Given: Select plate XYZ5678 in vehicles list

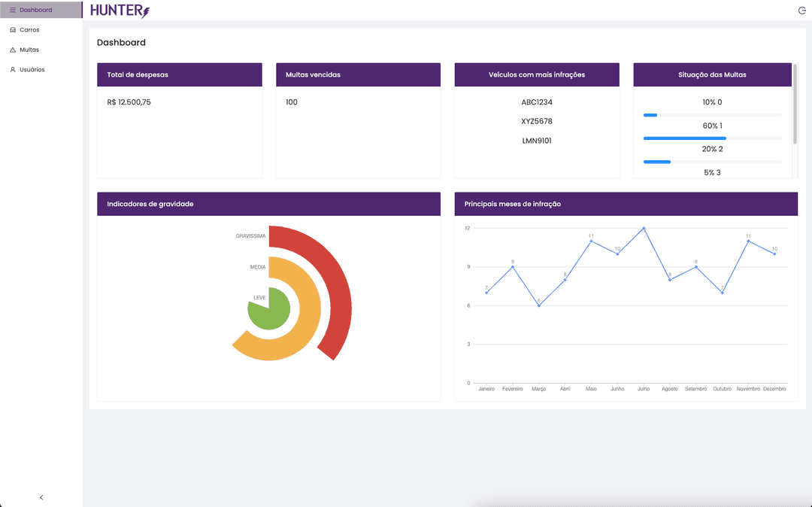Looking at the screenshot, I should (x=537, y=121).
